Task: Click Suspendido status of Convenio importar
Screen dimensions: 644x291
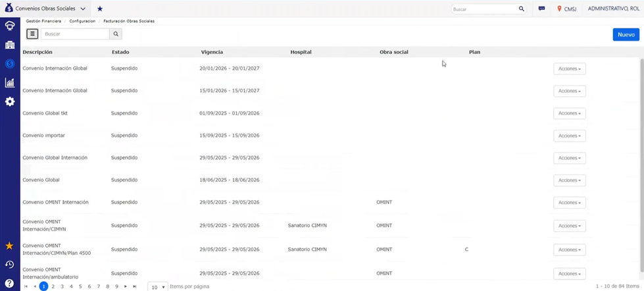Action: click(124, 135)
